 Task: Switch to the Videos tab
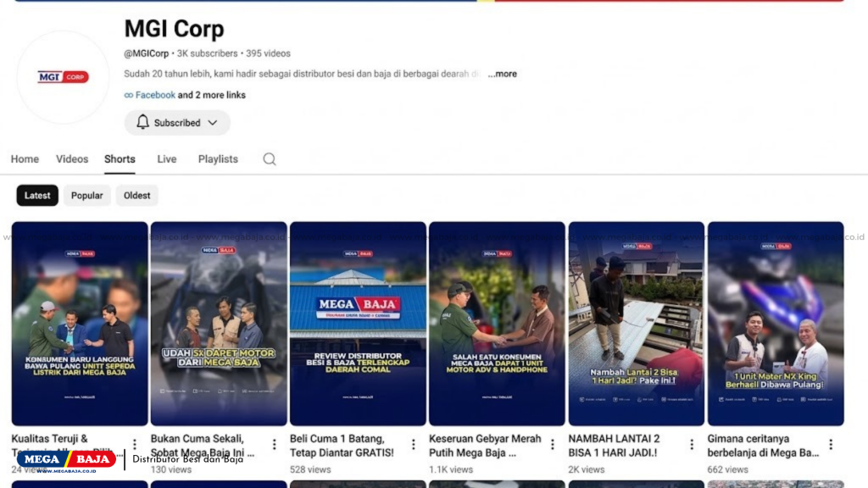72,159
